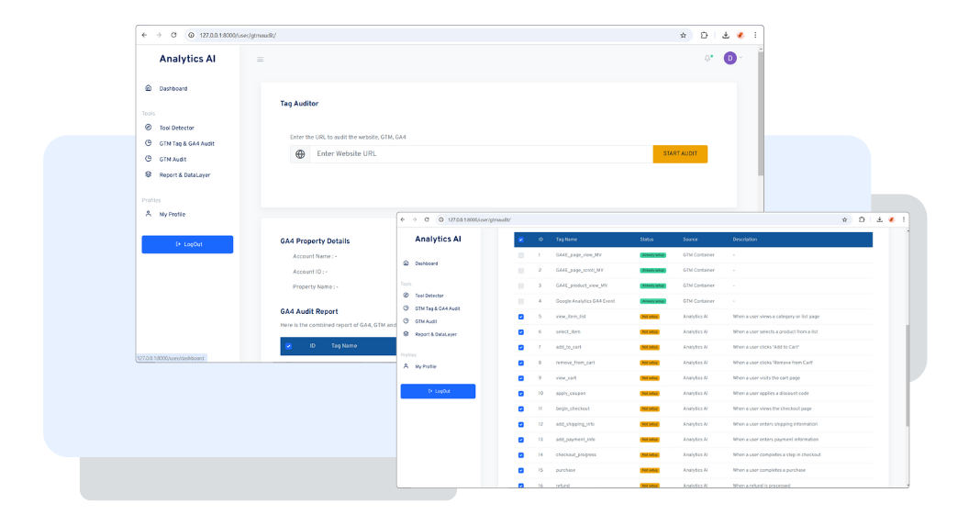The width and height of the screenshot is (980, 526).
Task: Open the Chrome three-dot menu in the back window
Action: point(755,35)
